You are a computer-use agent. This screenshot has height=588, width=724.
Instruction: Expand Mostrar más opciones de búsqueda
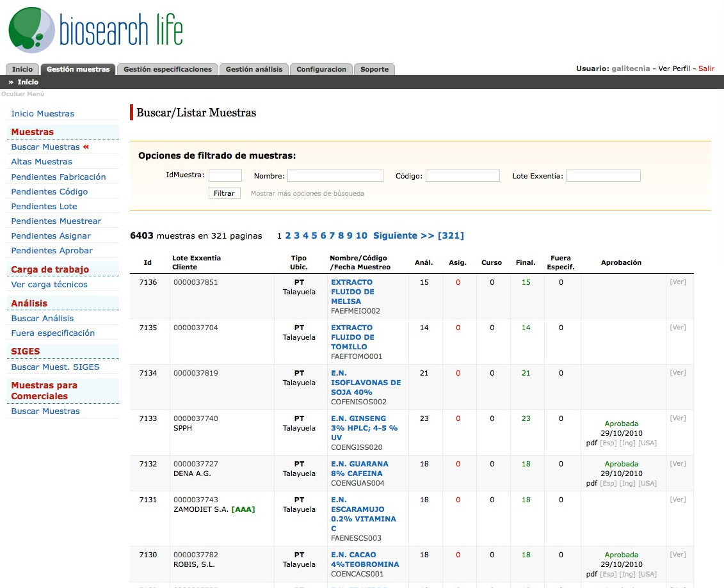(307, 193)
